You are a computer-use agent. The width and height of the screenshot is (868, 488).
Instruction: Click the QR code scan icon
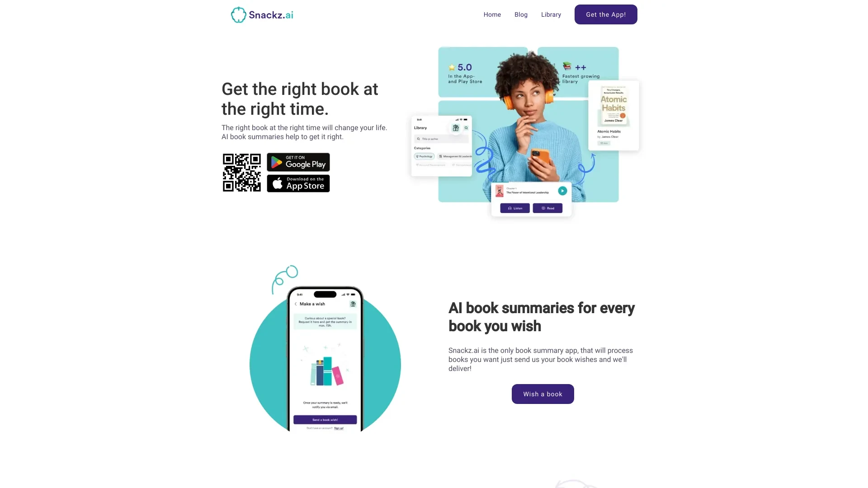241,172
